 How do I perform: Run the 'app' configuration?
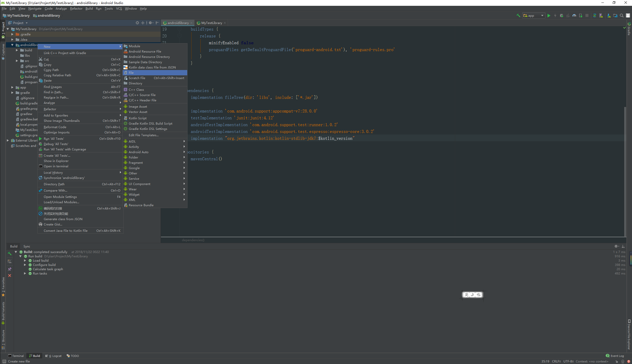tap(549, 15)
